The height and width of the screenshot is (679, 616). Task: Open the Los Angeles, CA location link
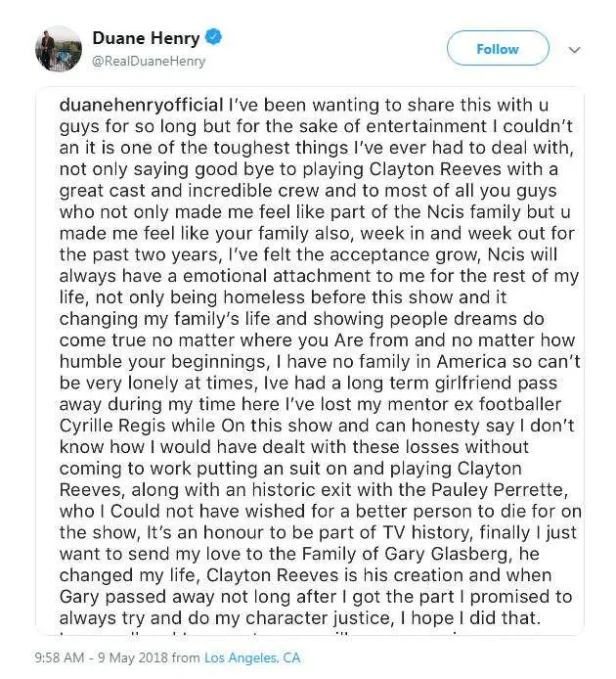(x=252, y=657)
